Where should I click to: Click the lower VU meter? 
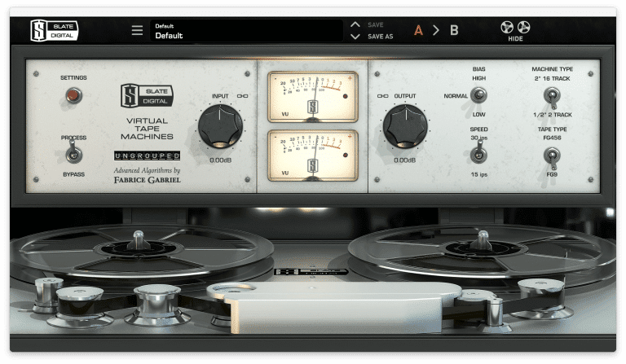(313, 156)
